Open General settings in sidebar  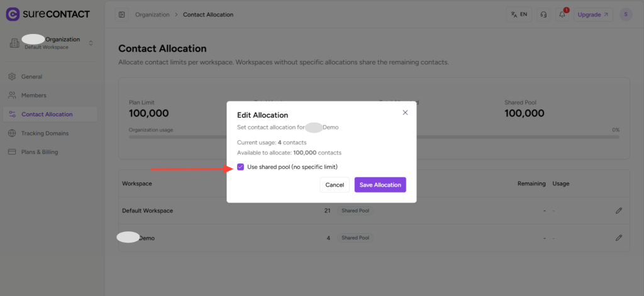[x=31, y=77]
